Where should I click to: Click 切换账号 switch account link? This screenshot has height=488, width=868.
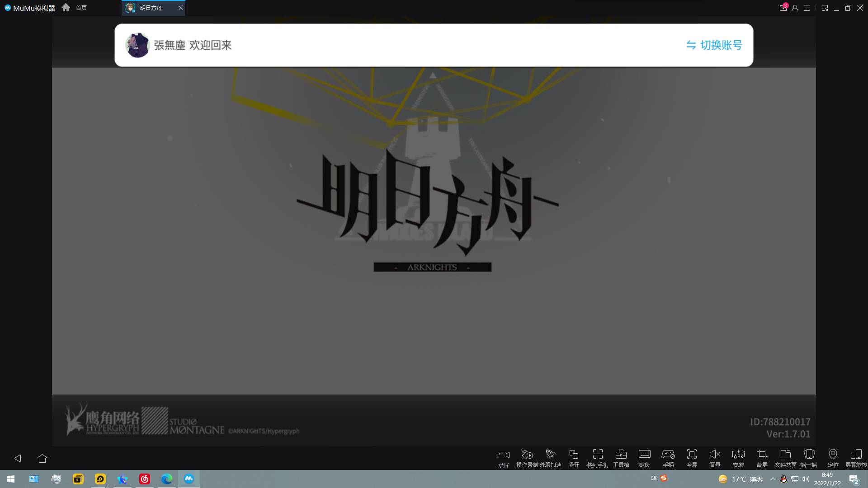[x=714, y=45]
